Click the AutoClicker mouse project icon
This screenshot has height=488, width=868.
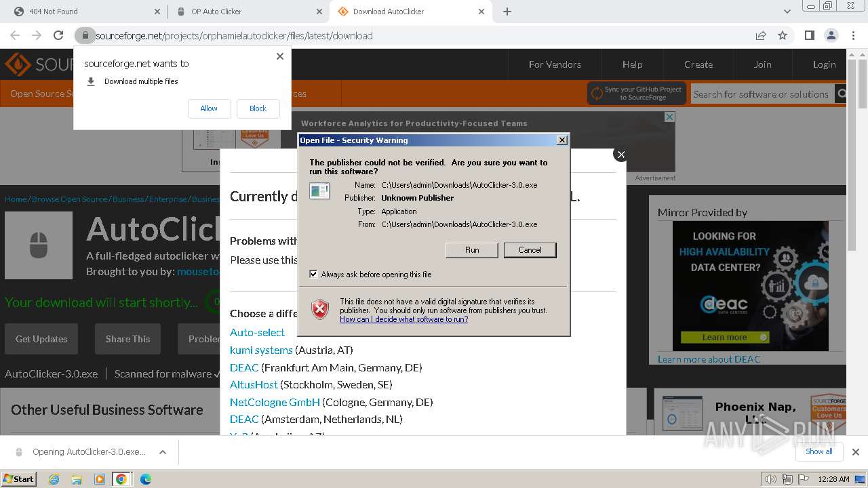click(x=39, y=245)
